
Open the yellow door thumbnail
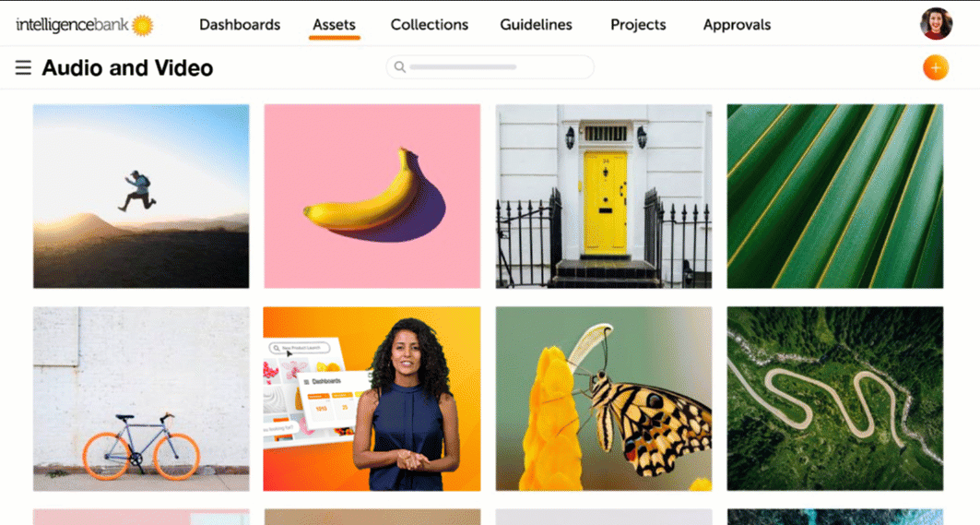click(604, 196)
